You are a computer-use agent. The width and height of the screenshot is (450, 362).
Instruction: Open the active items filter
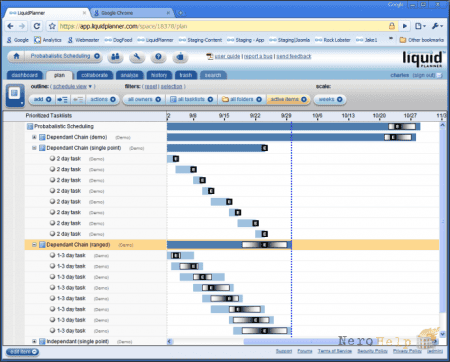point(288,99)
